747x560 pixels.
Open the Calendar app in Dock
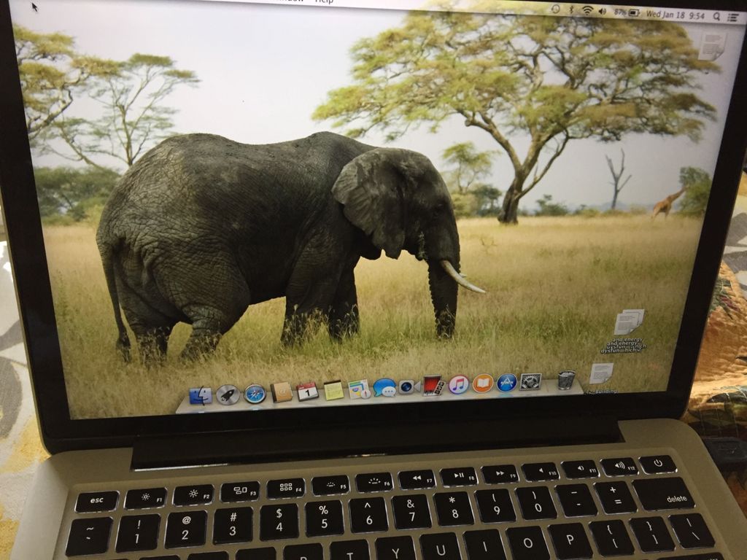point(307,392)
